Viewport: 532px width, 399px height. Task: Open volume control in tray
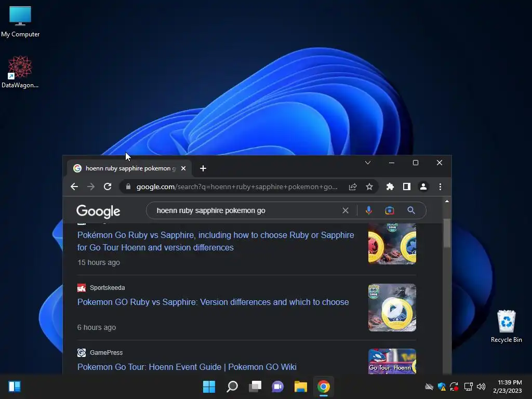(481, 387)
